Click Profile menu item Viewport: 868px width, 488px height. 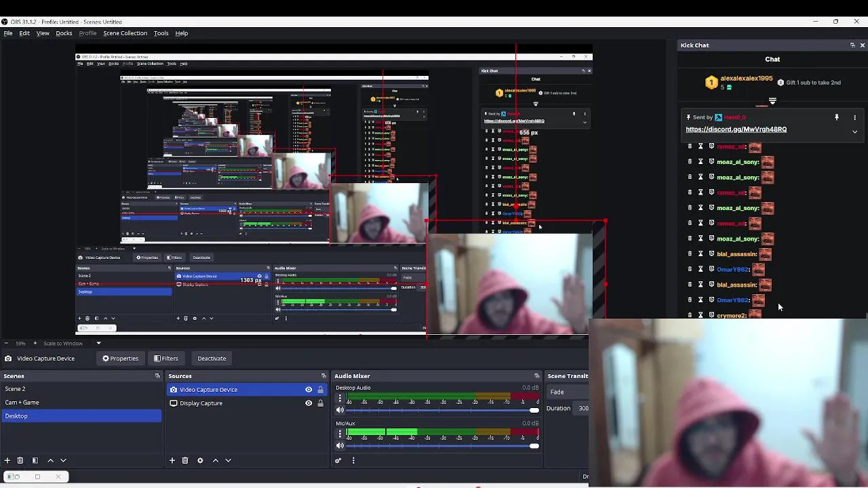[87, 33]
